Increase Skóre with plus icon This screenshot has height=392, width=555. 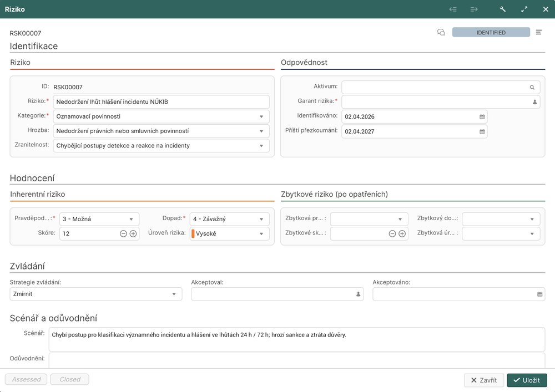133,233
